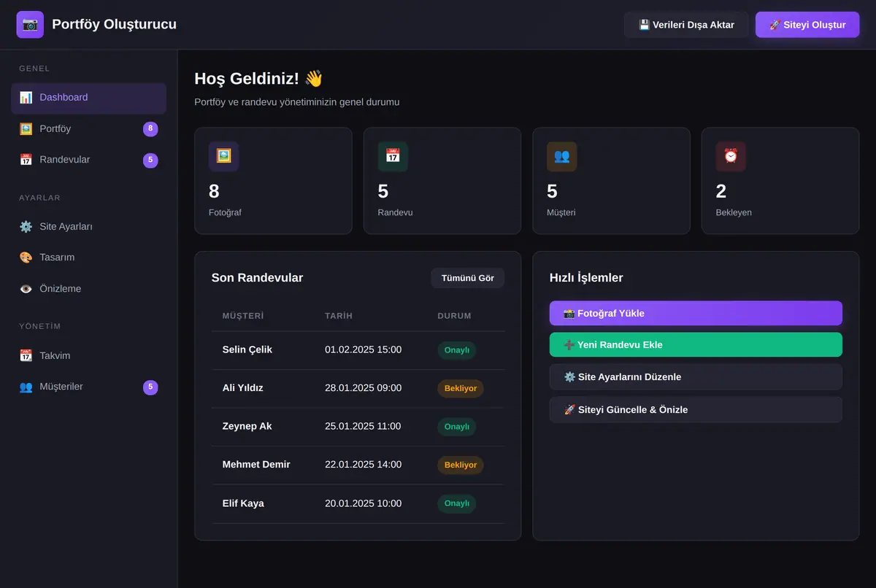
Task: Click the gear icon beside Site Ayarları
Action: coord(26,227)
